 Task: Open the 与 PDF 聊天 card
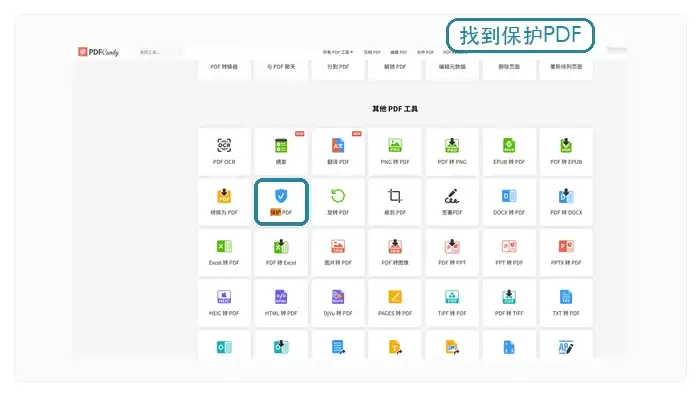tap(281, 69)
